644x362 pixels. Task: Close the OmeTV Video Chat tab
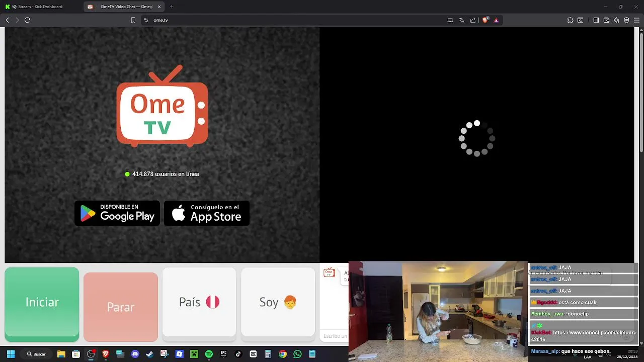click(x=159, y=7)
